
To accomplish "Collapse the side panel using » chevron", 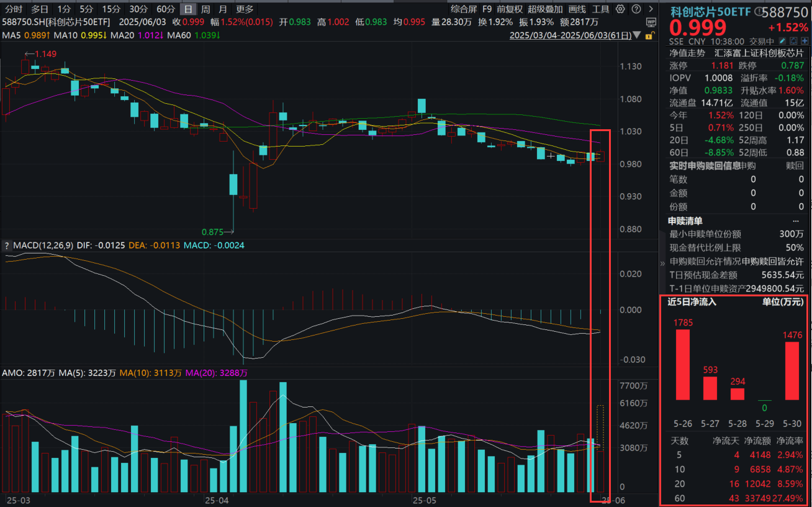I will (662, 263).
